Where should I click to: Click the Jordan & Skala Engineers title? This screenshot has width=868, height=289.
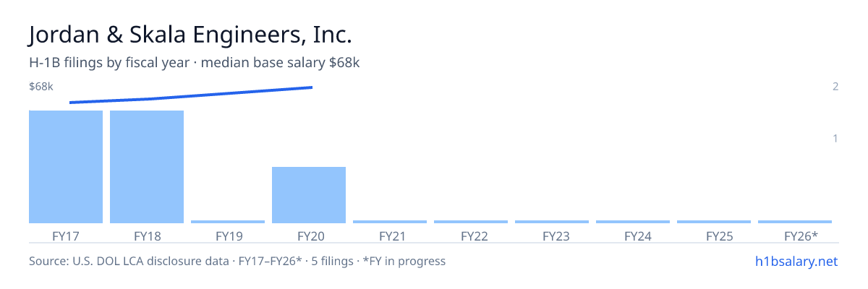point(190,35)
